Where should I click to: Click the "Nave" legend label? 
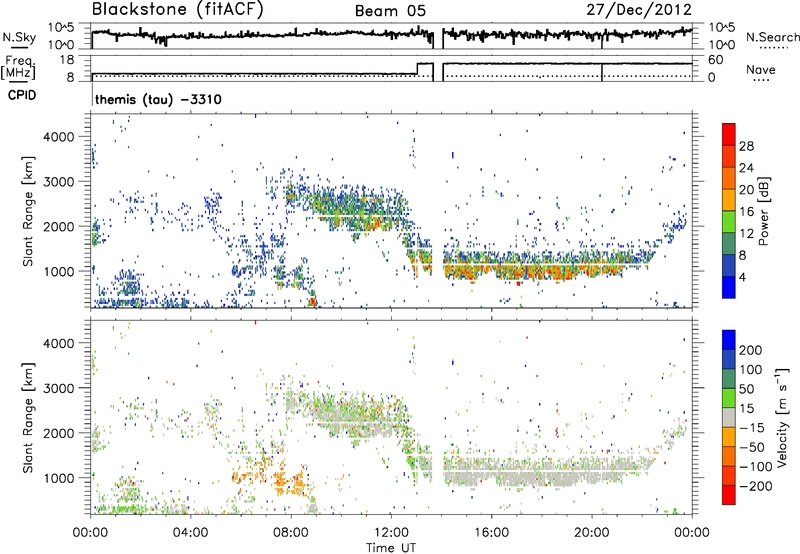click(761, 69)
